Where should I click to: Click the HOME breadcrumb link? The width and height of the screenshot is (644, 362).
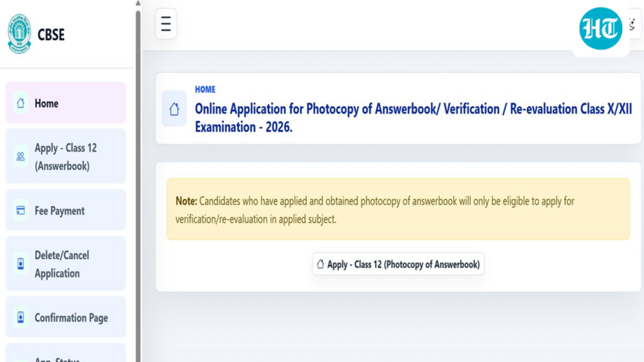click(x=205, y=89)
